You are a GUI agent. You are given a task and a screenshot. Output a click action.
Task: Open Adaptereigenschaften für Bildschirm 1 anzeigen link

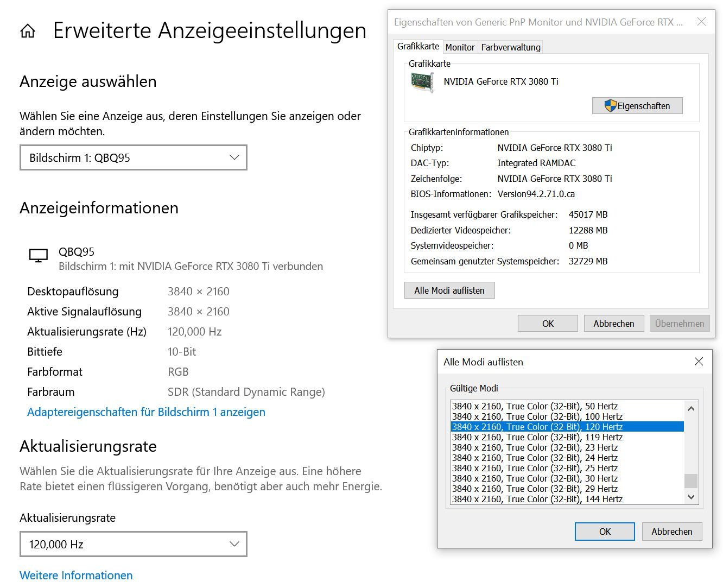[x=147, y=412]
